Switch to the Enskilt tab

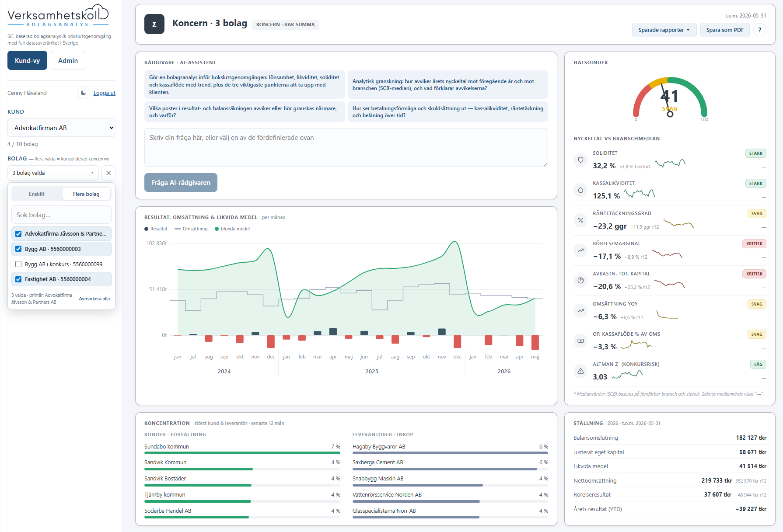point(37,194)
